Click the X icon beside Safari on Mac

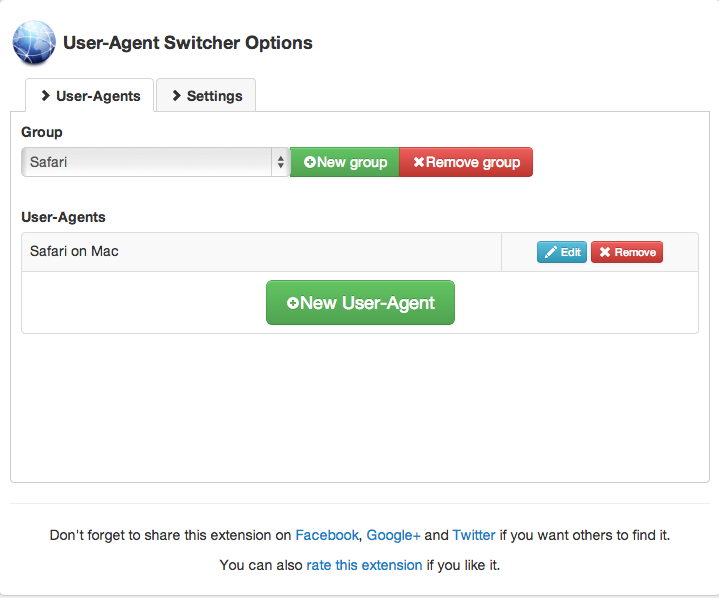pyautogui.click(x=605, y=252)
